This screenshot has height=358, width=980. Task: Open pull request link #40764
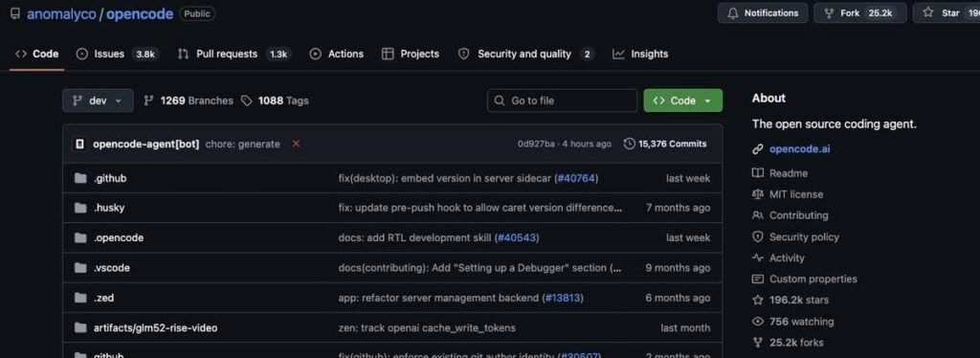pos(576,178)
